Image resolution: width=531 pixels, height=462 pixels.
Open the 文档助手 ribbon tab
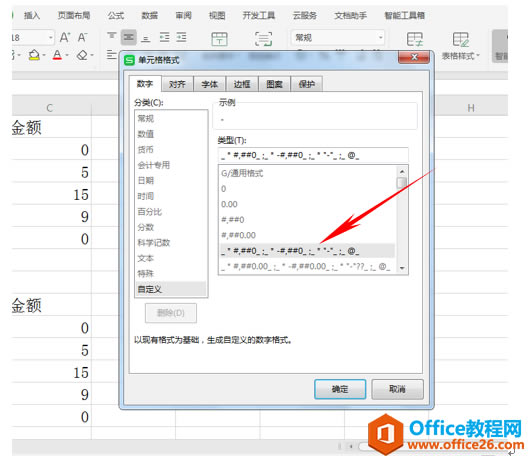351,16
